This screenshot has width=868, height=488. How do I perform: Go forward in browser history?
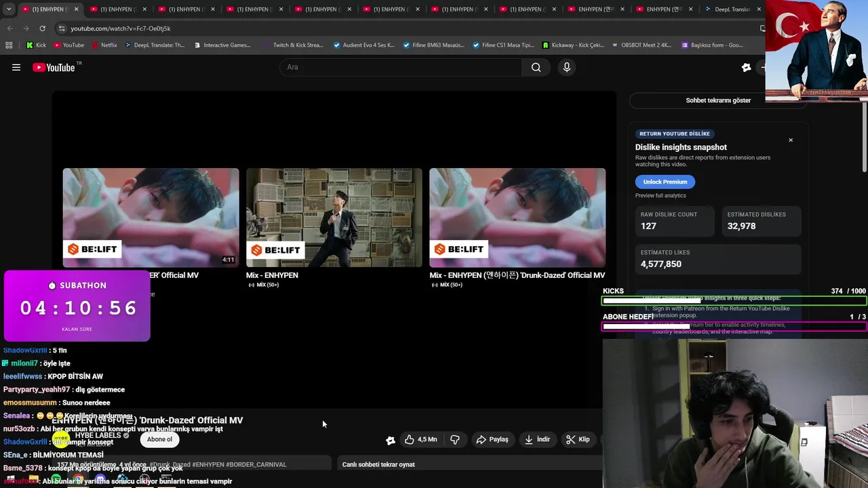[x=26, y=28]
